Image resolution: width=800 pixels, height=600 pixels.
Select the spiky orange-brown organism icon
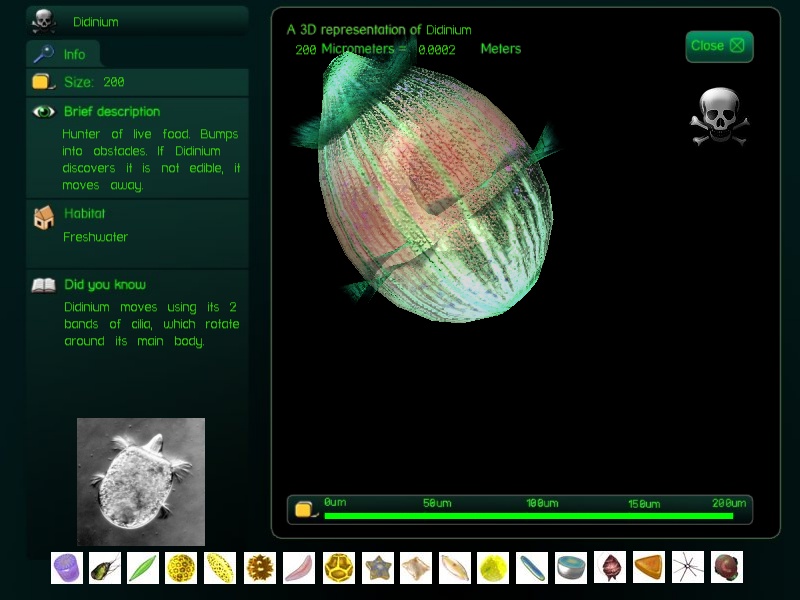[x=260, y=567]
